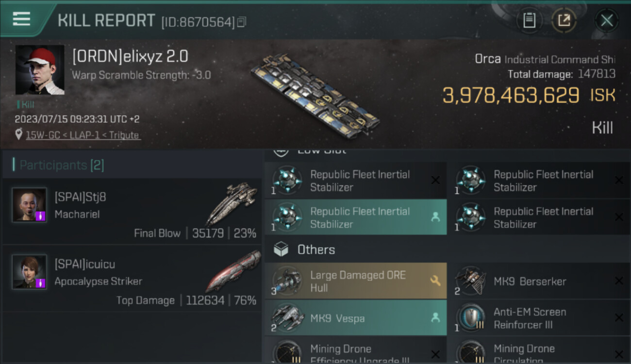Open icuicu pilot portrait
Viewport: 631px width, 364px height.
tap(30, 272)
